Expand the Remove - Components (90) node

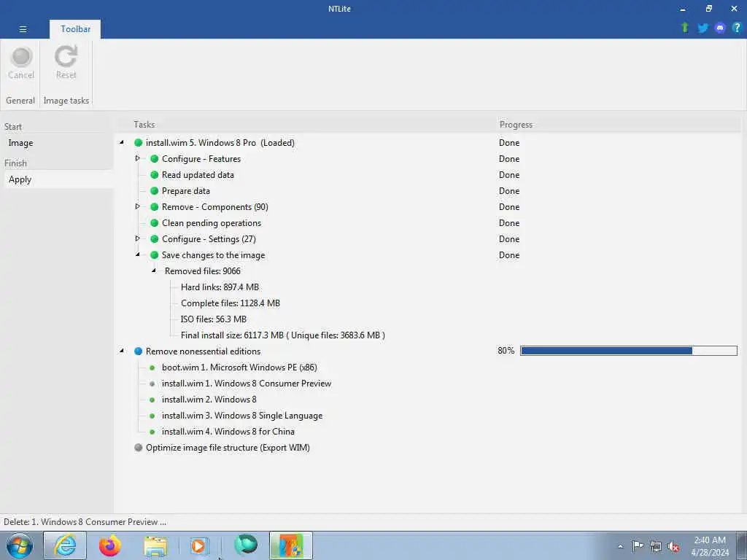(x=138, y=206)
